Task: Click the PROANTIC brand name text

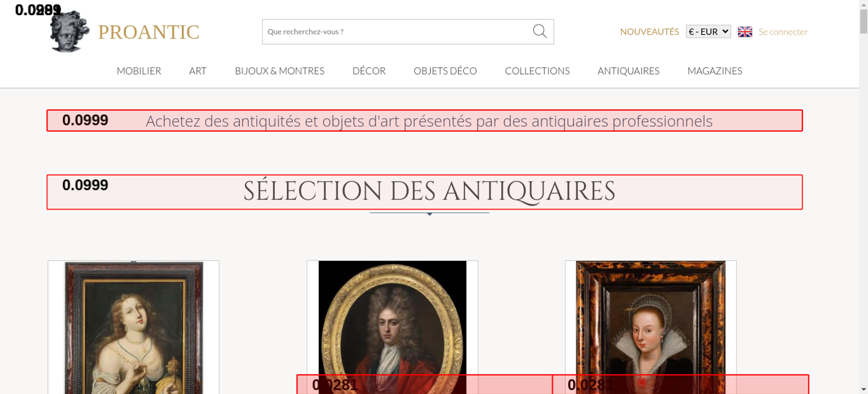Action: pyautogui.click(x=148, y=32)
